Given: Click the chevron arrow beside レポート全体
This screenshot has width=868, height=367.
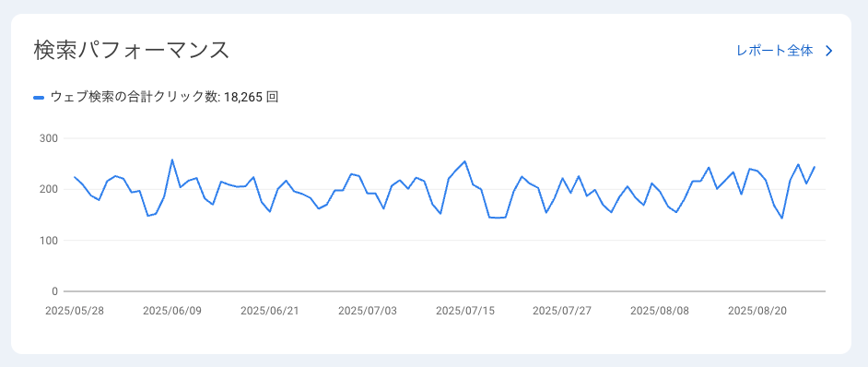Looking at the screenshot, I should tap(828, 51).
